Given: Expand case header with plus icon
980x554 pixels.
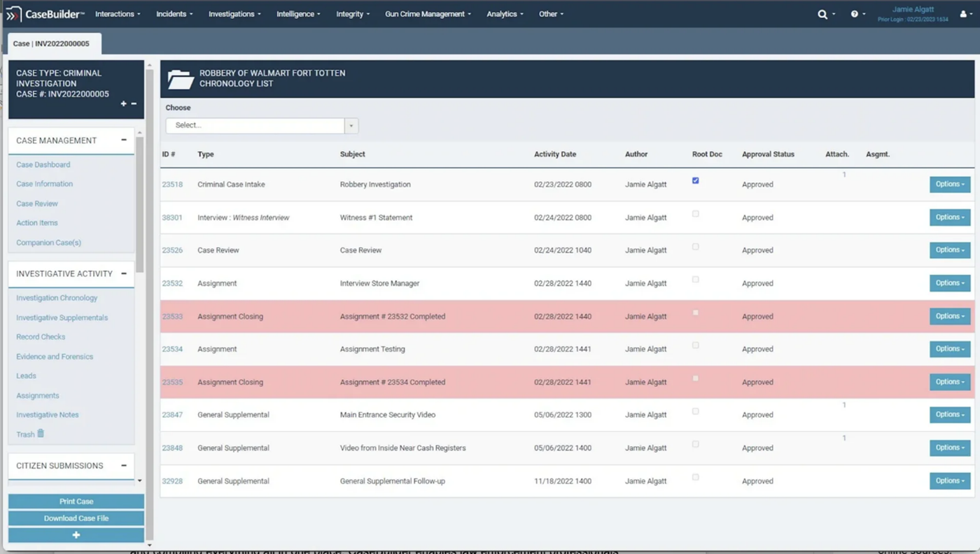Looking at the screenshot, I should [x=124, y=104].
